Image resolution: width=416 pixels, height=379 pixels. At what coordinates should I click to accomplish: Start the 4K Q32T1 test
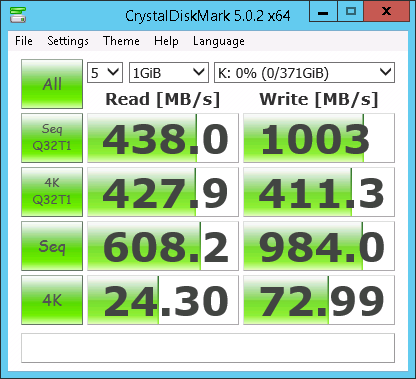(52, 192)
